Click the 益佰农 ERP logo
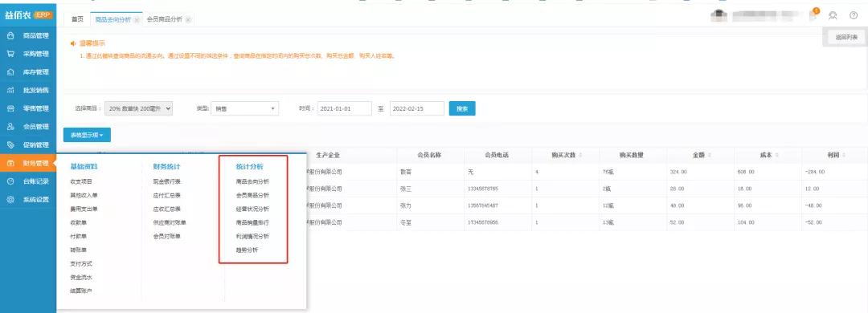 tap(28, 15)
